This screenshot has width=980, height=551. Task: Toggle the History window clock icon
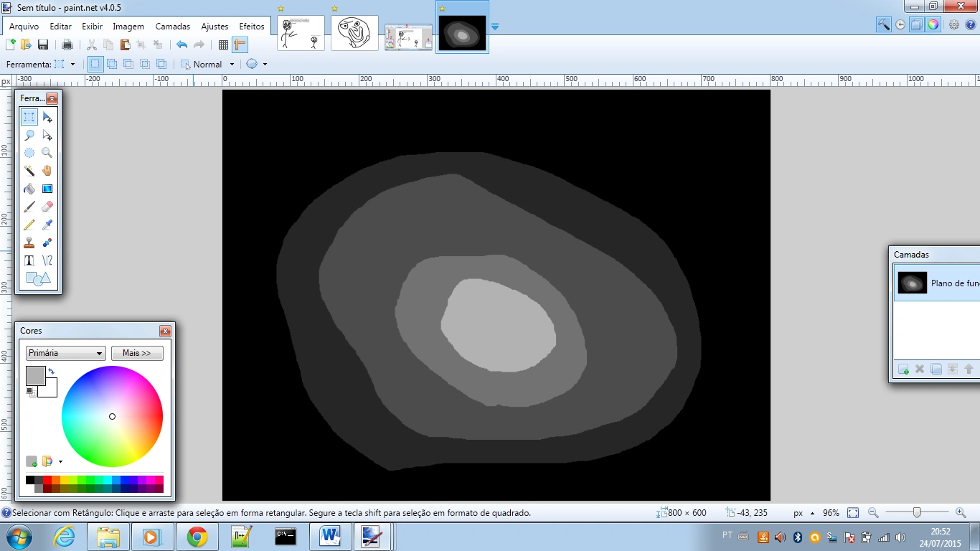pos(900,24)
